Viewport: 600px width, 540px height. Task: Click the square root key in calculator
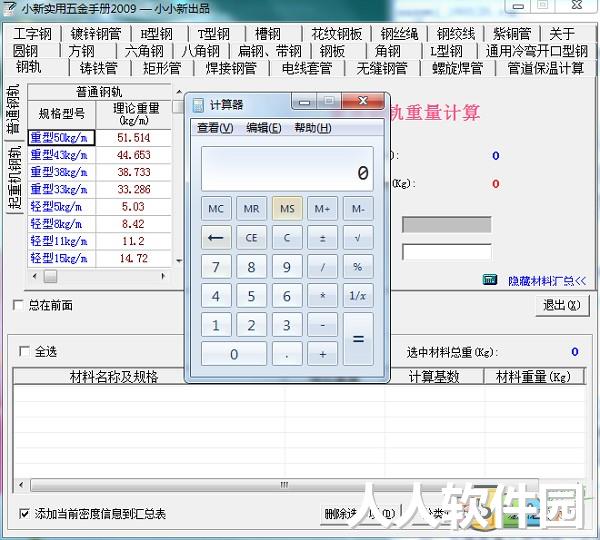click(358, 238)
